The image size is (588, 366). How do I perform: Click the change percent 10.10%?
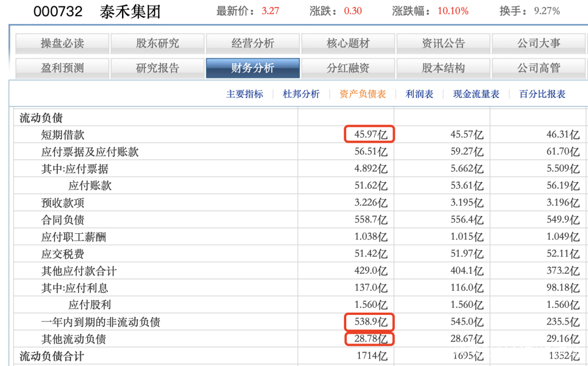(453, 11)
